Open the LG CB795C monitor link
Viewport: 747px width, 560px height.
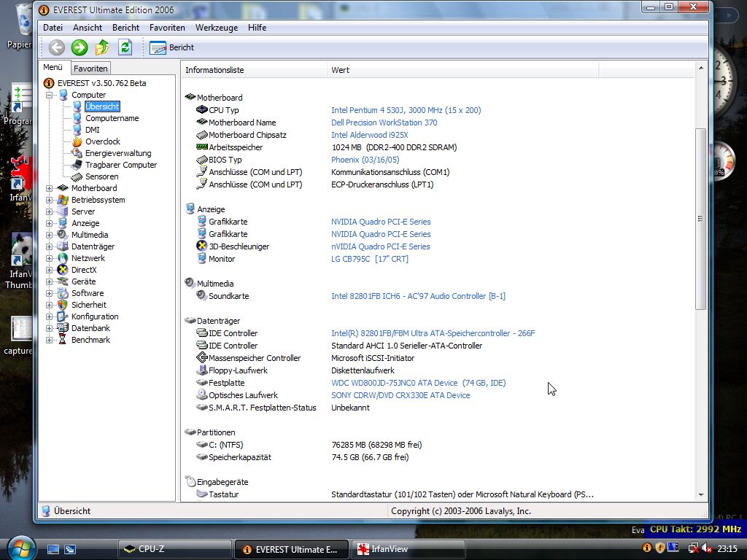coord(370,259)
